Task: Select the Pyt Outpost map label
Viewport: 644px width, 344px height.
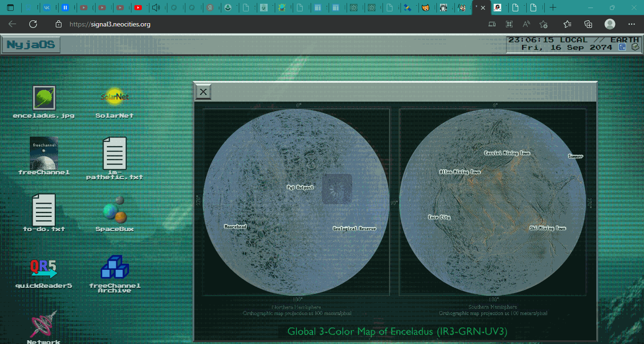Action: [x=300, y=188]
